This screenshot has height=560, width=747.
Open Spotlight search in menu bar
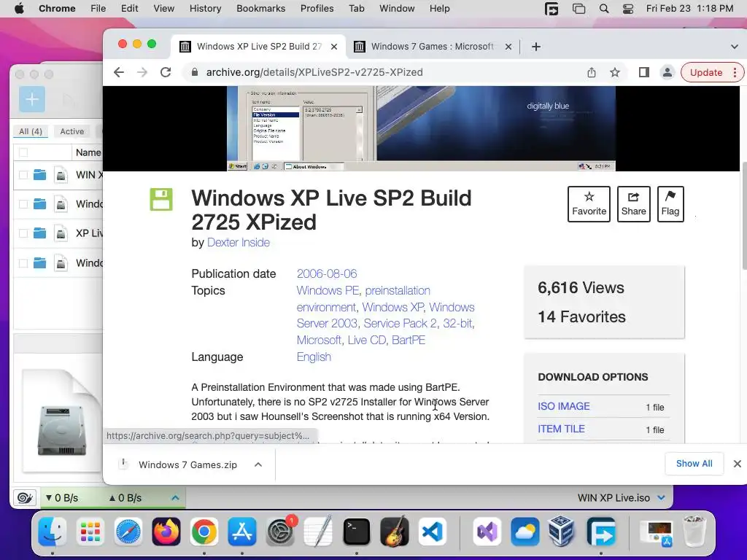click(x=603, y=9)
